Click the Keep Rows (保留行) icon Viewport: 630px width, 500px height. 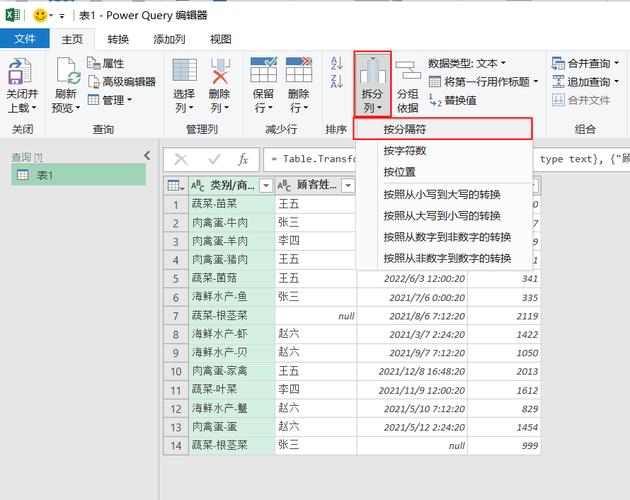263,70
